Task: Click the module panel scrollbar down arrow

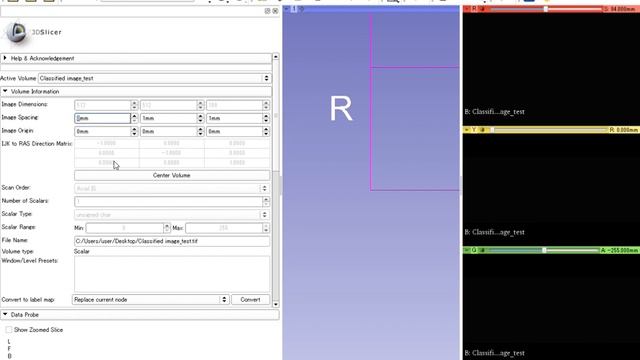Action: [x=276, y=304]
